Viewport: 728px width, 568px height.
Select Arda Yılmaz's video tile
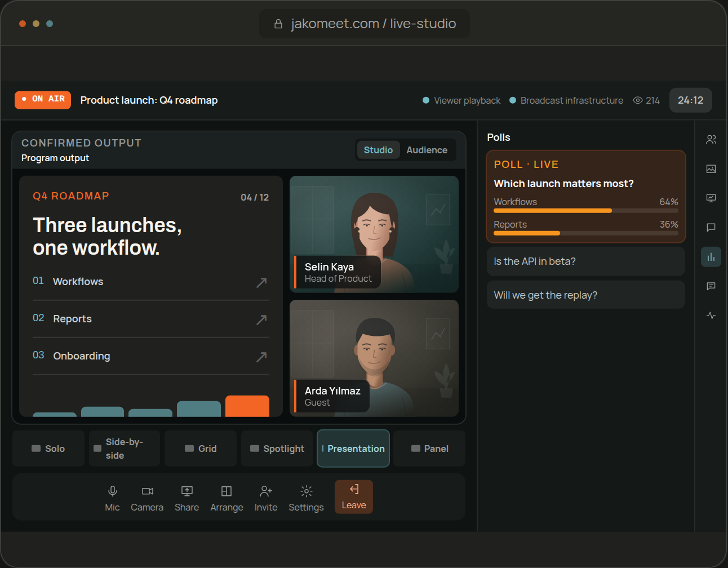pyautogui.click(x=374, y=358)
